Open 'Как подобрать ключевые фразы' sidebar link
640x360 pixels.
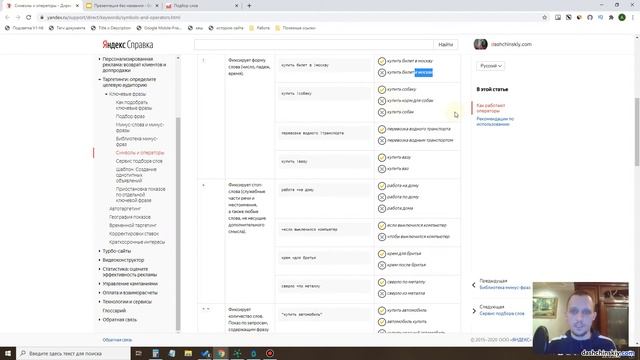[x=134, y=105]
